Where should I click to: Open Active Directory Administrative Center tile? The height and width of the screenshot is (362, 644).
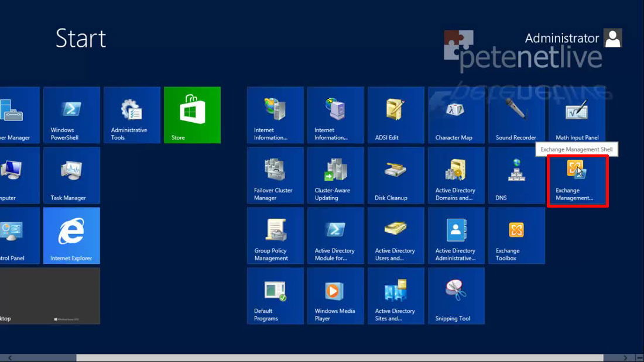pyautogui.click(x=456, y=236)
